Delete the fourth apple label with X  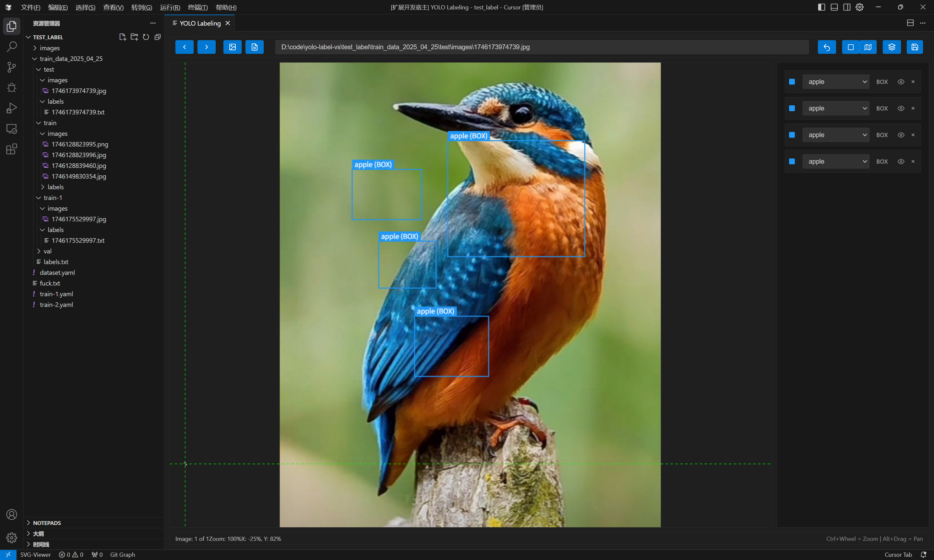(x=913, y=161)
